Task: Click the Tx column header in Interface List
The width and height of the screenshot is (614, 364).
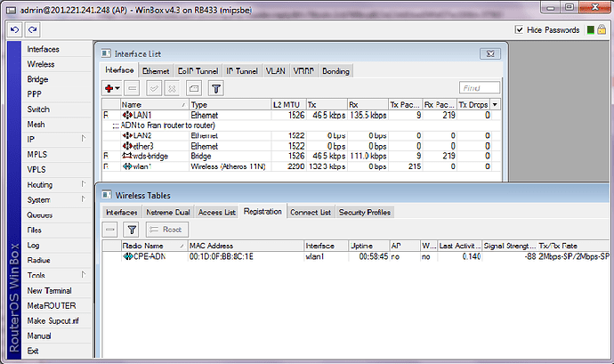Action: (x=327, y=105)
